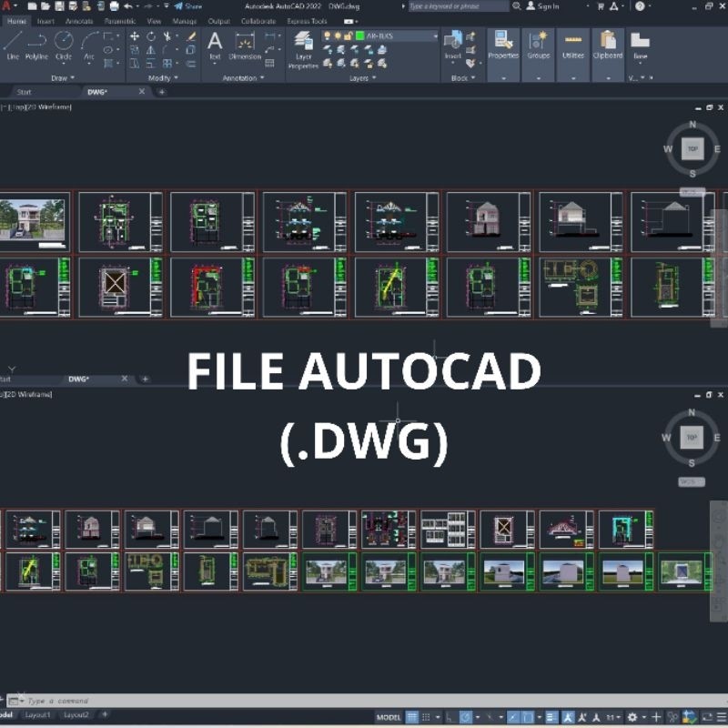Screen dimensions: 728x728
Task: Click the Erase tool icon
Action: tap(191, 36)
